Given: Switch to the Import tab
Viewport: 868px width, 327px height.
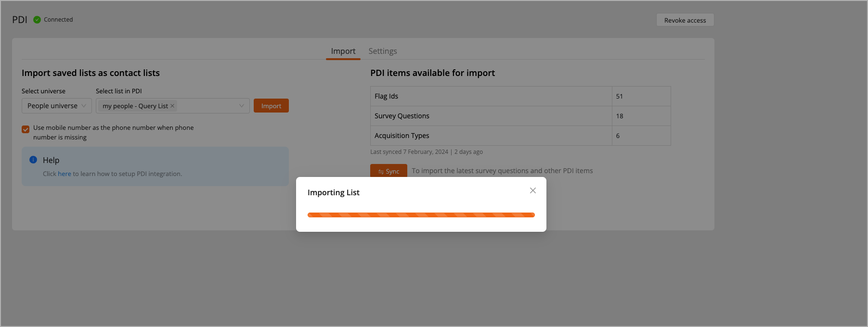Looking at the screenshot, I should (x=343, y=51).
